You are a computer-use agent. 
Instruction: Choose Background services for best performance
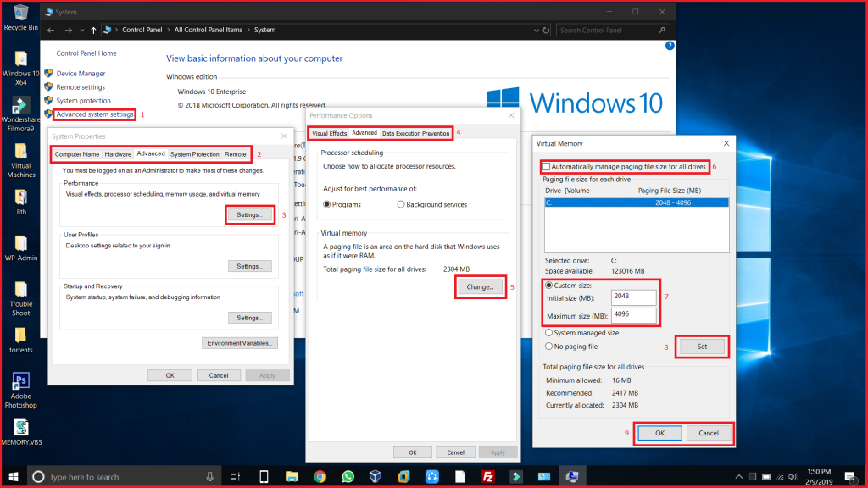(401, 205)
